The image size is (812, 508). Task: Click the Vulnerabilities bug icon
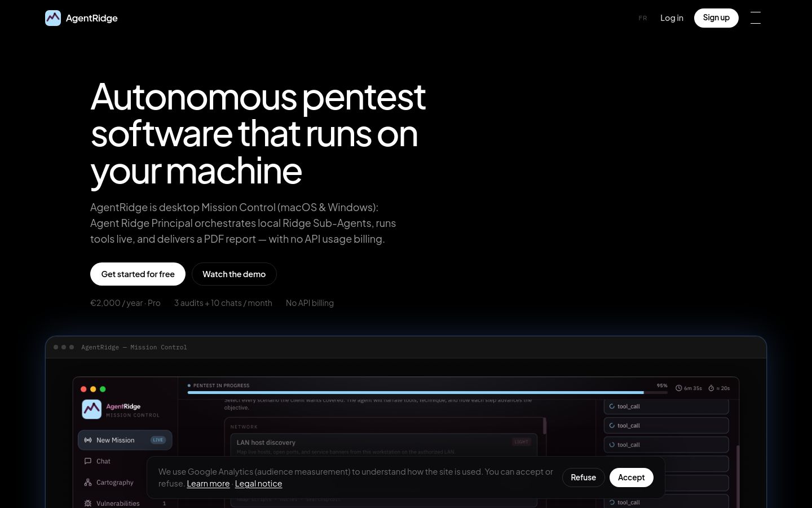tap(88, 503)
